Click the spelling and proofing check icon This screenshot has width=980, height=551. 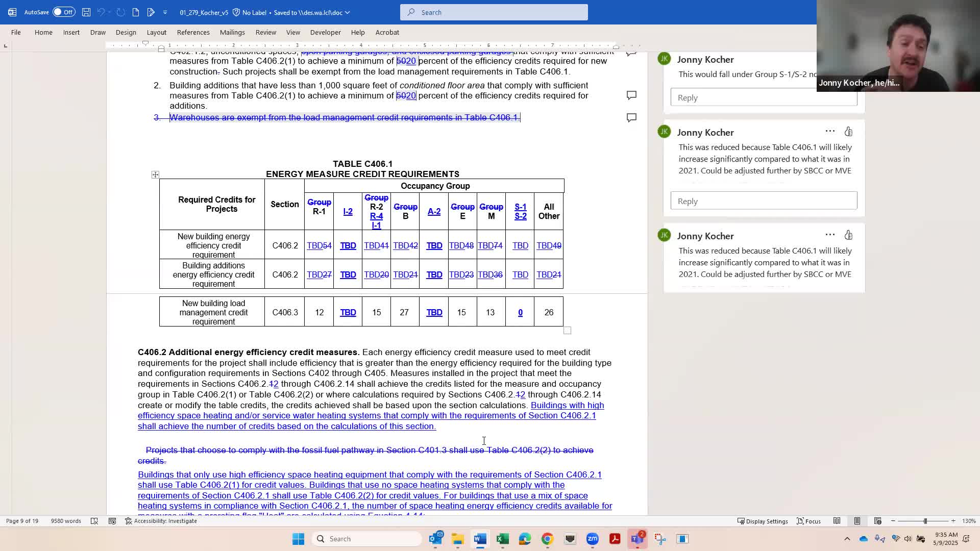pos(94,521)
